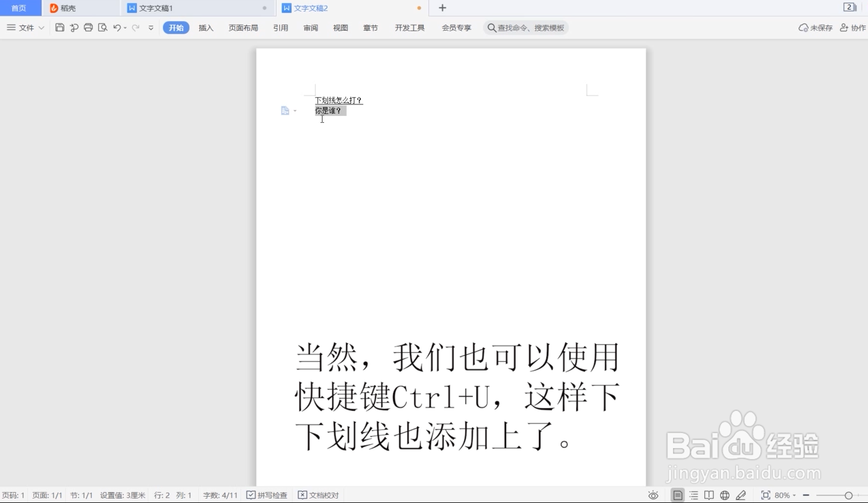Click the 协作 button at top right
Viewport: 868px width, 503px height.
point(854,27)
